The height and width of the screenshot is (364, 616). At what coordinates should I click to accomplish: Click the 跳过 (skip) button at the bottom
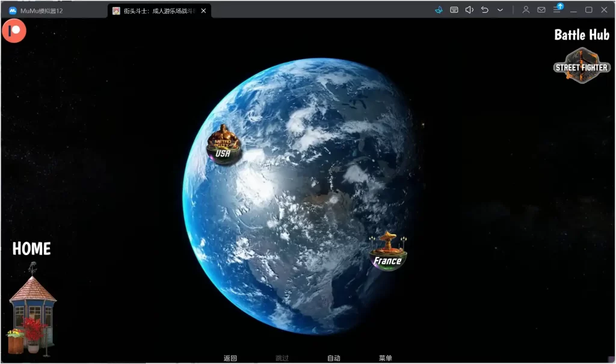[282, 358]
